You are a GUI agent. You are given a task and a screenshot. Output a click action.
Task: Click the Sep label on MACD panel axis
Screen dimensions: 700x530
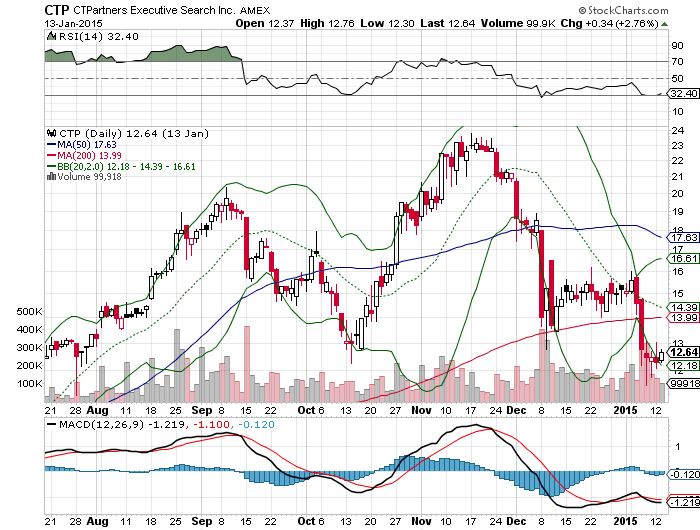201,521
